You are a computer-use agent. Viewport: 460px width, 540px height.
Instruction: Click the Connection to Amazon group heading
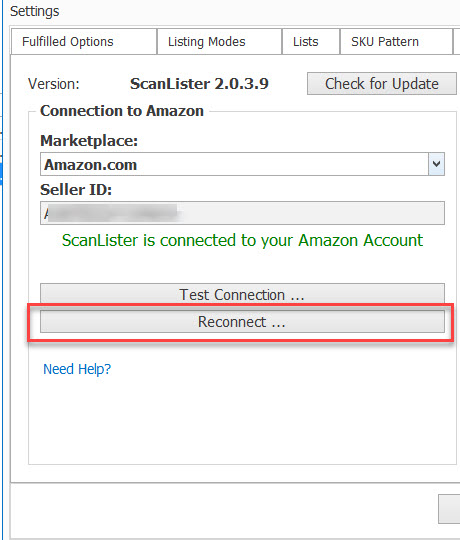click(122, 111)
